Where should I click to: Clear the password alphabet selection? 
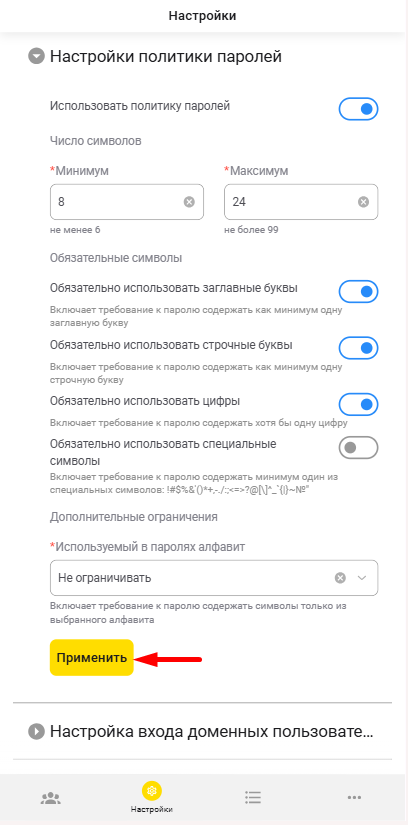[x=341, y=578]
